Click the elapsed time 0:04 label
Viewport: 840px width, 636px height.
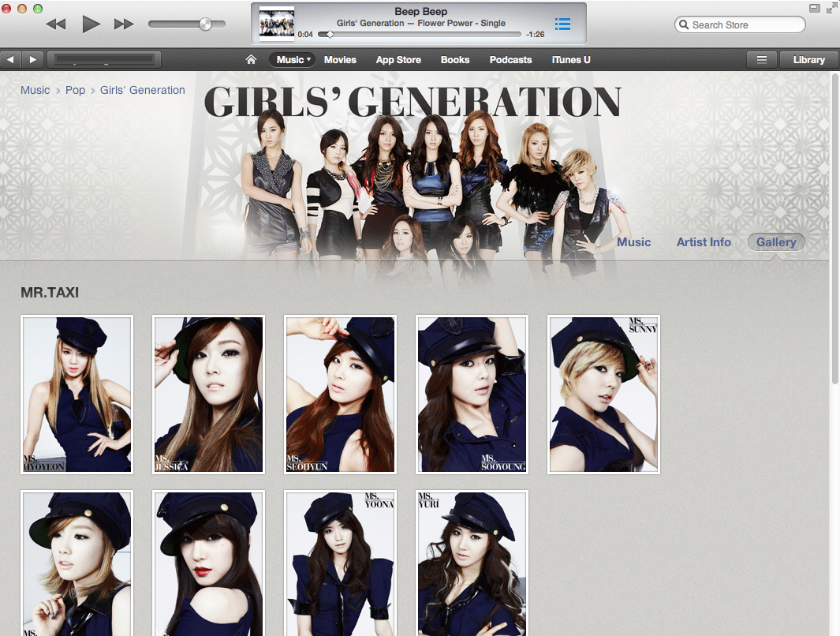tap(305, 34)
